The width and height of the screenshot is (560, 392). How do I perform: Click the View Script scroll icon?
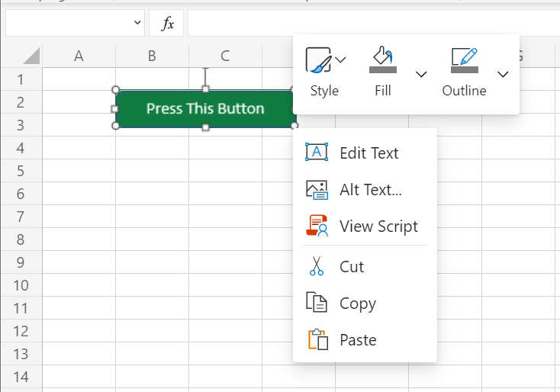(317, 226)
